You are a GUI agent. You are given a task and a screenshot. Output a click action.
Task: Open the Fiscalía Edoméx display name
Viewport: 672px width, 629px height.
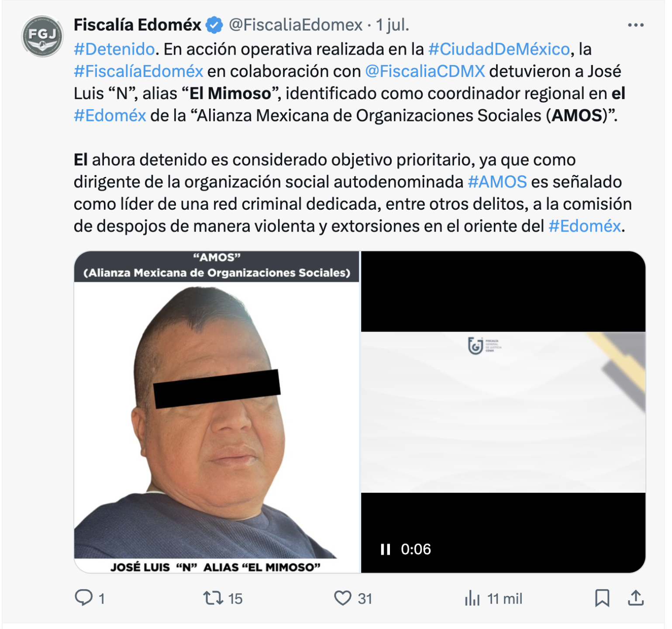click(x=138, y=25)
